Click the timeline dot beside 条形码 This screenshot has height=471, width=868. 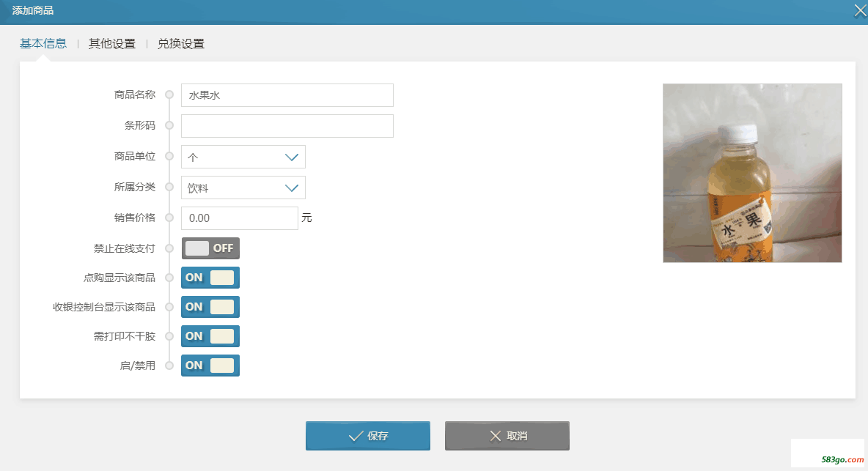click(x=170, y=126)
